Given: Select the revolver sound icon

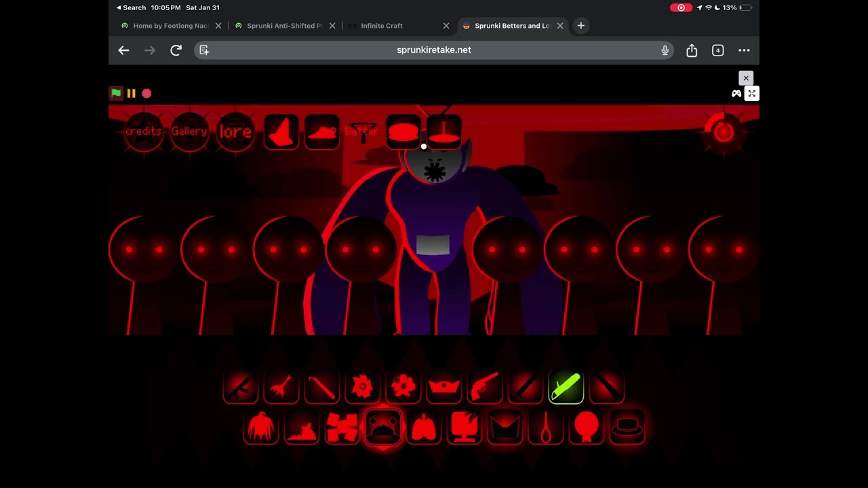Looking at the screenshot, I should (x=485, y=387).
